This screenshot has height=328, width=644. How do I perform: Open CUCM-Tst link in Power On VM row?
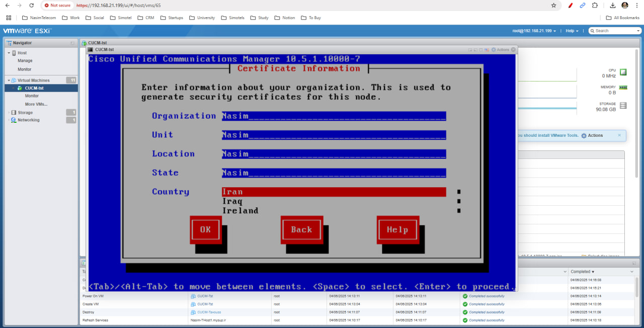tap(205, 296)
